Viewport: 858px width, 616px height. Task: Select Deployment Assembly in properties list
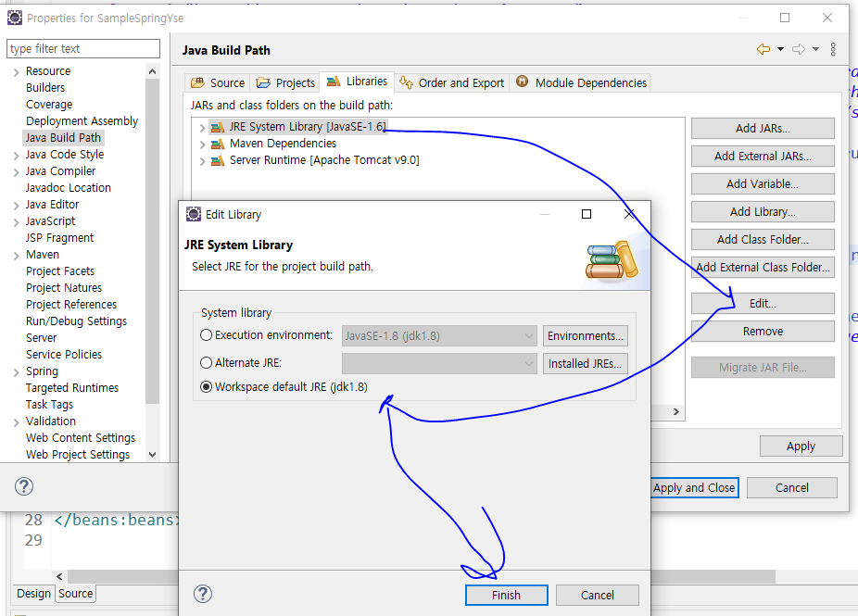(82, 121)
